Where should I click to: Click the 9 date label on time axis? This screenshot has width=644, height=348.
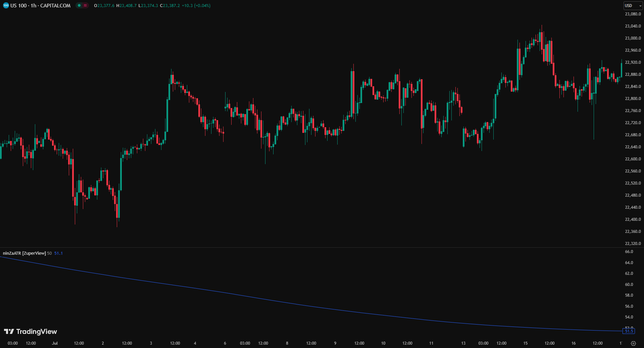335,343
